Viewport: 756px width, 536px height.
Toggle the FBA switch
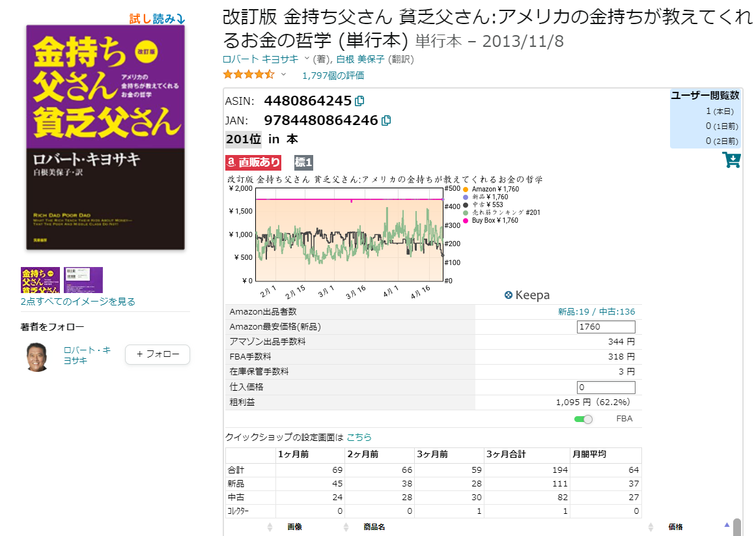583,419
